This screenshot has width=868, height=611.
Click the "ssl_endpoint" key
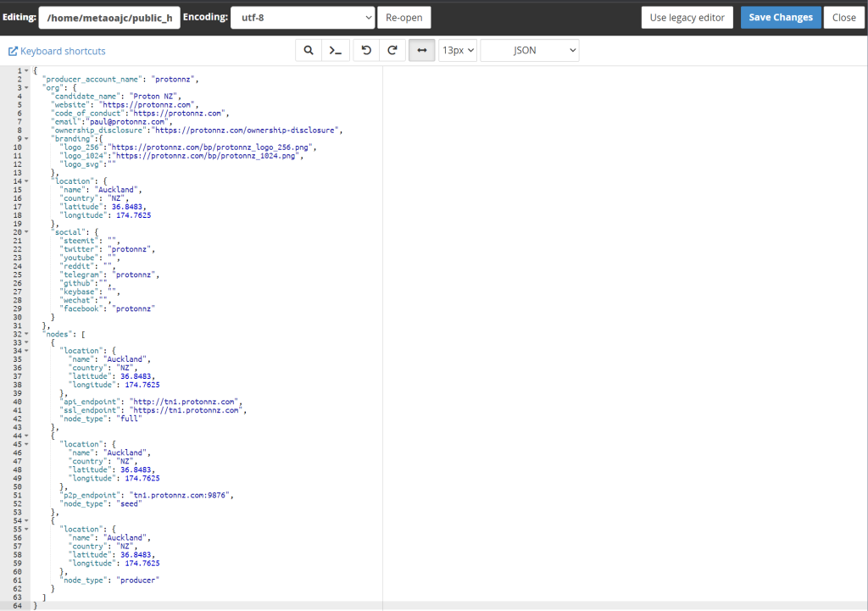(x=90, y=410)
